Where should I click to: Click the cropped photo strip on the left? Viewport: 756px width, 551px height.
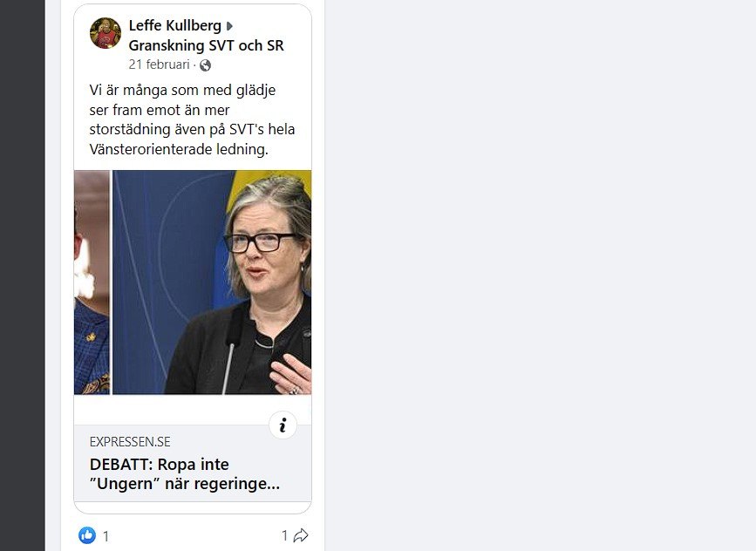(x=92, y=282)
